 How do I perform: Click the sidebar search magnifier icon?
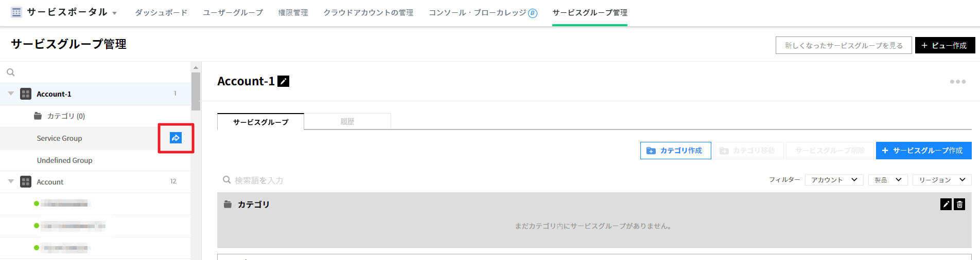pos(11,72)
